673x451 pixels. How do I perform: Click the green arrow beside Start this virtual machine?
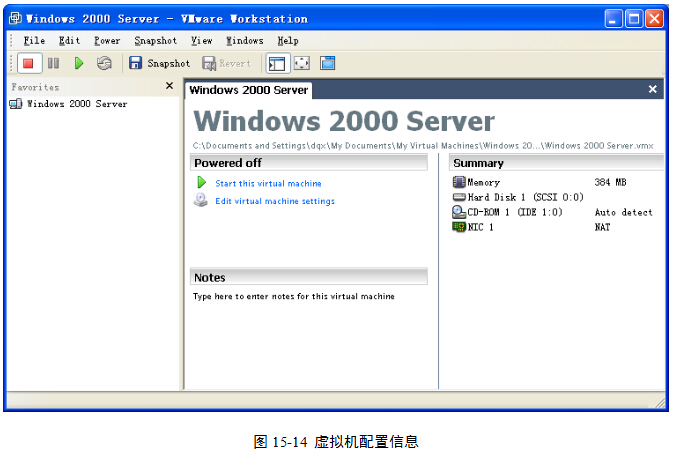[x=201, y=182]
